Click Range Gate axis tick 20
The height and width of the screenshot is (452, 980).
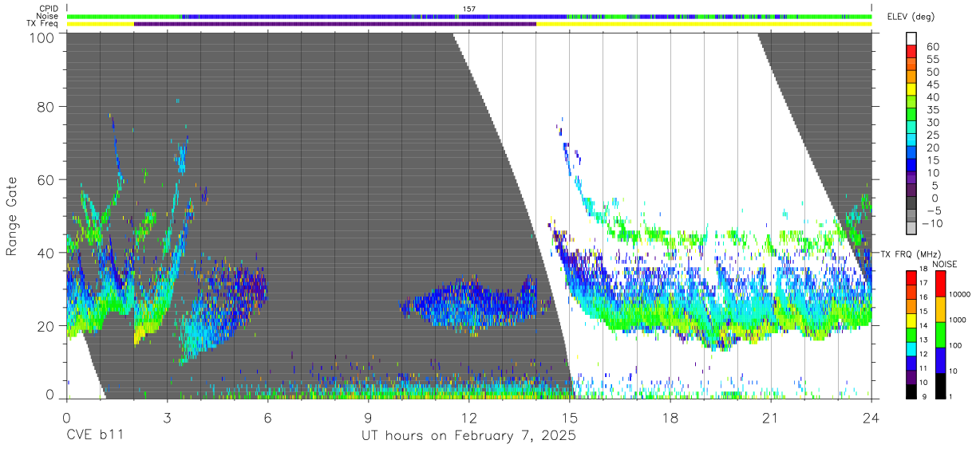[47, 325]
